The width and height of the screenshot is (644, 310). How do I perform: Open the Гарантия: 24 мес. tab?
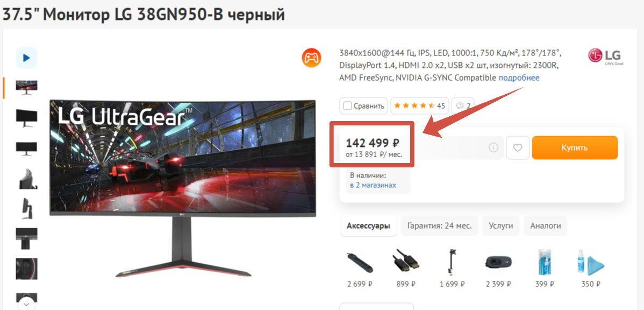tap(440, 226)
